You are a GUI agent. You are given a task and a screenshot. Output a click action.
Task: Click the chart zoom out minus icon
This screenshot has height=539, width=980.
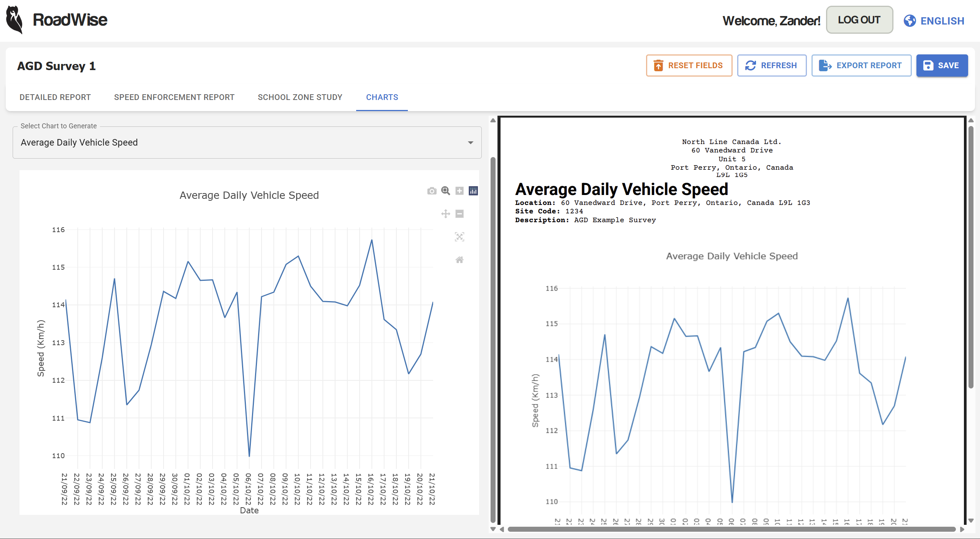point(459,214)
